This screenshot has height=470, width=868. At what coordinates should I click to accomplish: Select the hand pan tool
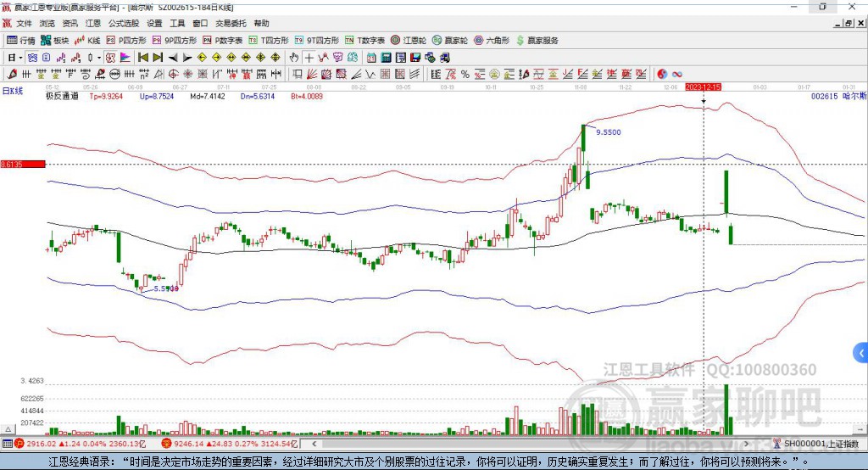click(x=294, y=58)
